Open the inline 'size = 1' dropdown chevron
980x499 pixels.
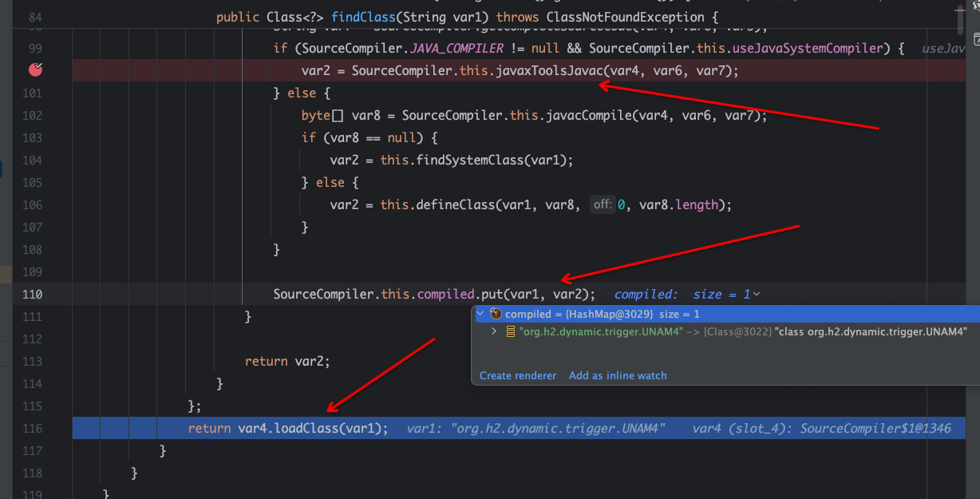click(x=756, y=295)
